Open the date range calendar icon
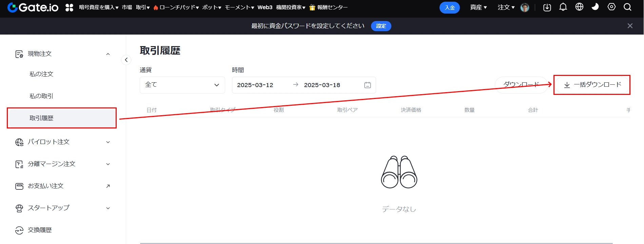 tap(368, 85)
